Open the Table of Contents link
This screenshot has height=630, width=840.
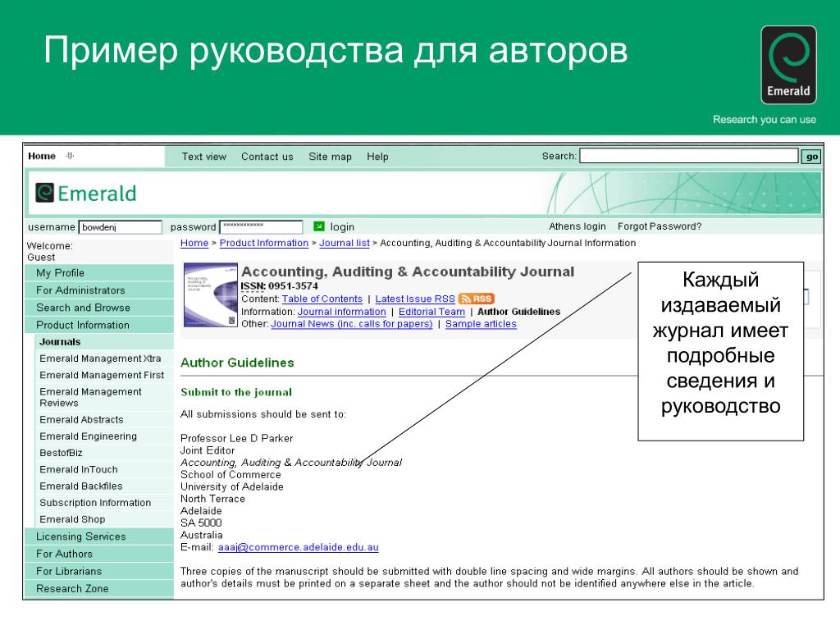322,299
